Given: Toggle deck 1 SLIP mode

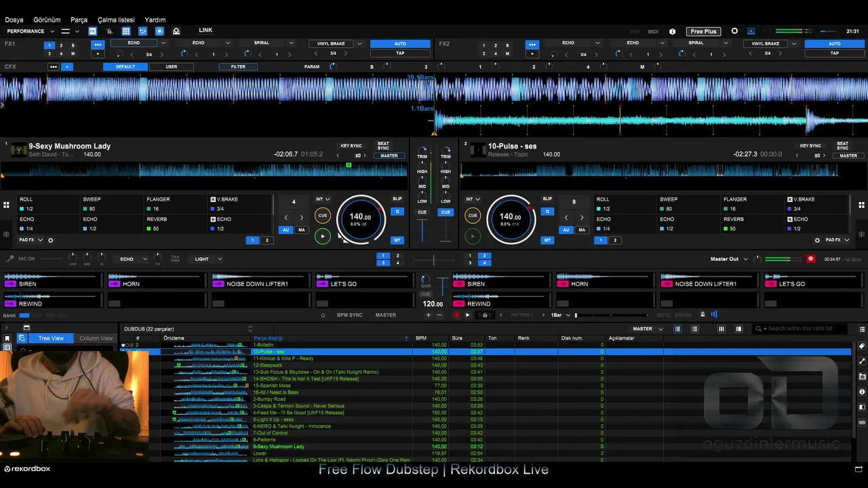Looking at the screenshot, I should point(397,199).
